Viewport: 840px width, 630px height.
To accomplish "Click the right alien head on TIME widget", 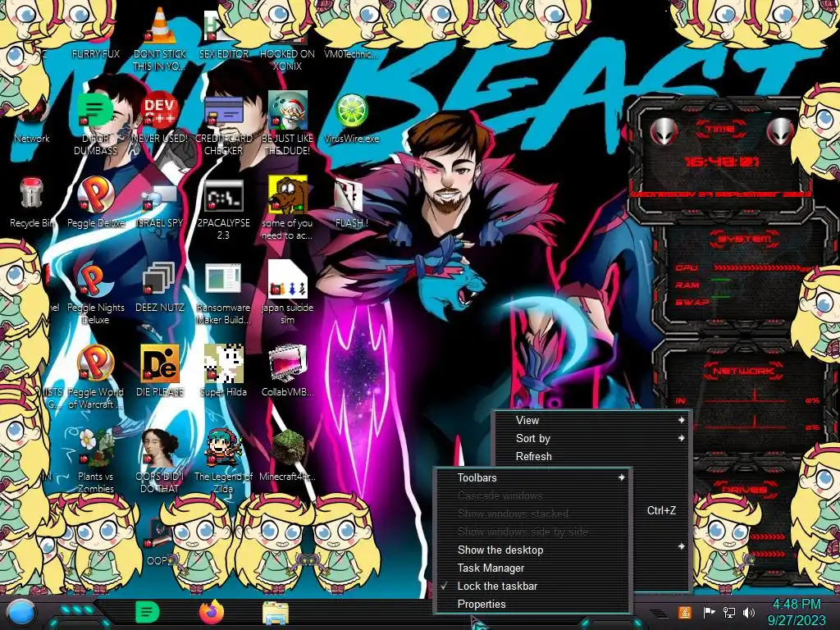I will click(x=779, y=131).
